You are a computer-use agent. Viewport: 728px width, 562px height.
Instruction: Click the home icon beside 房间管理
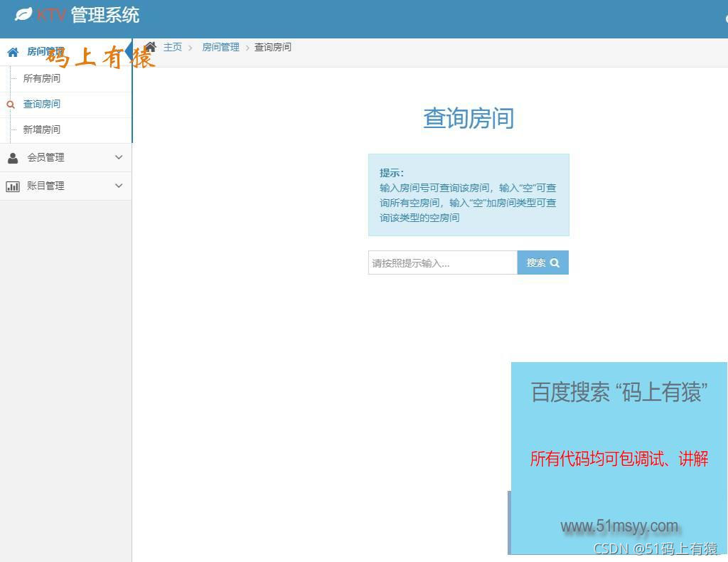pyautogui.click(x=12, y=51)
